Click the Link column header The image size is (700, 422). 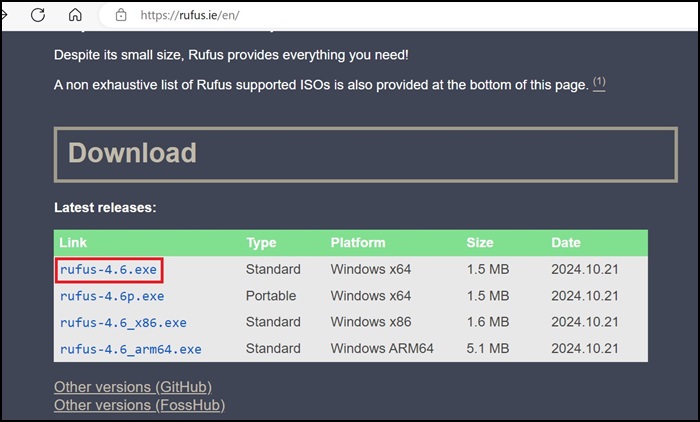tap(73, 243)
